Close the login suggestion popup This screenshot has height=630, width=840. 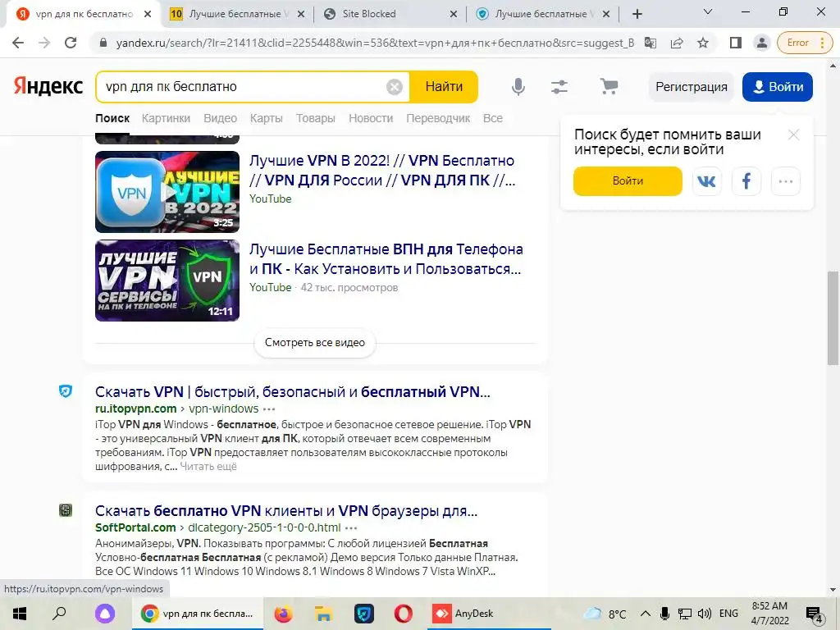click(794, 135)
